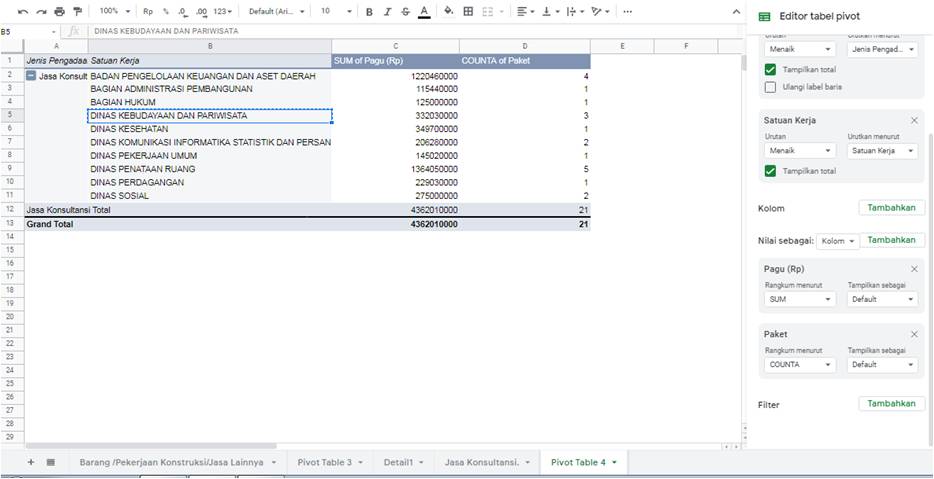Open the horizontal align menu
Screen dimensions: 934x479
525,11
